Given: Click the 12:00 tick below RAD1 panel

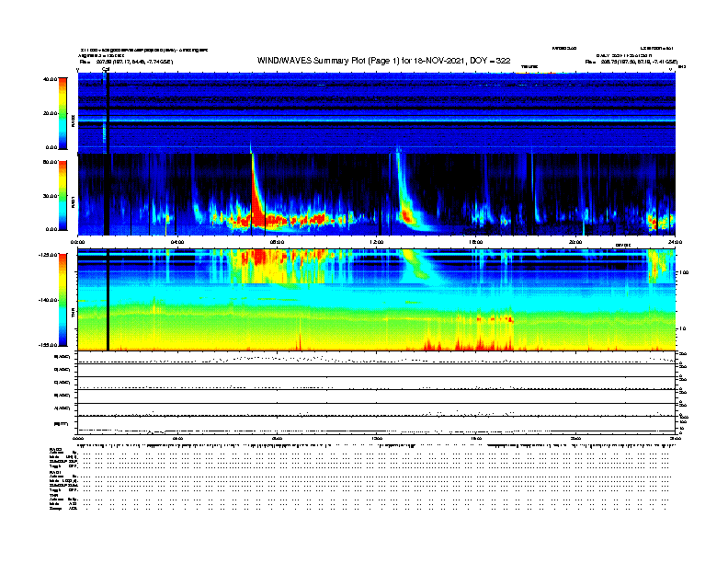Looking at the screenshot, I should [377, 242].
